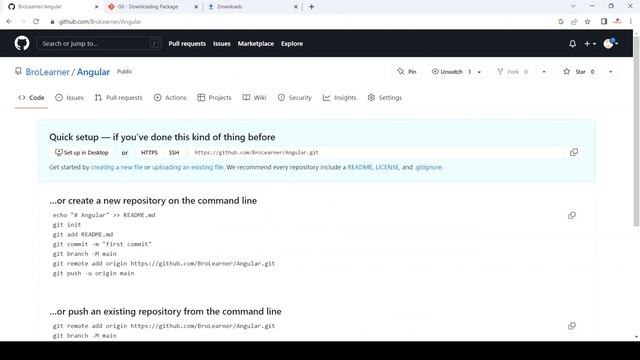Image resolution: width=640 pixels, height=360 pixels.
Task: Select the HTTPS protocol option
Action: coord(149,153)
